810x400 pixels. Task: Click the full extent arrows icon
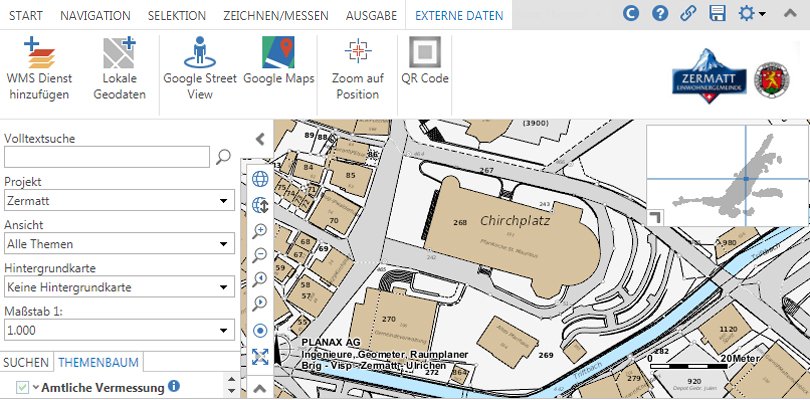(260, 356)
